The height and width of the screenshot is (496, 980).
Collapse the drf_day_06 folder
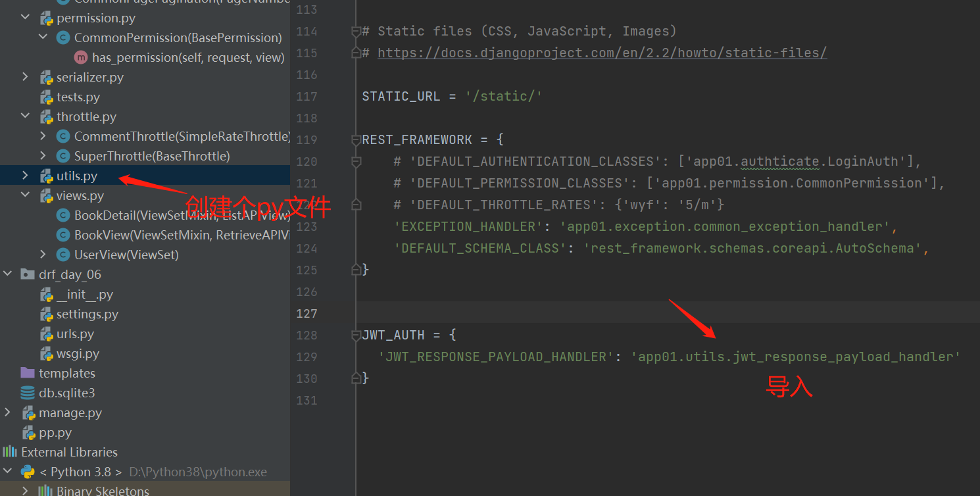click(x=8, y=274)
